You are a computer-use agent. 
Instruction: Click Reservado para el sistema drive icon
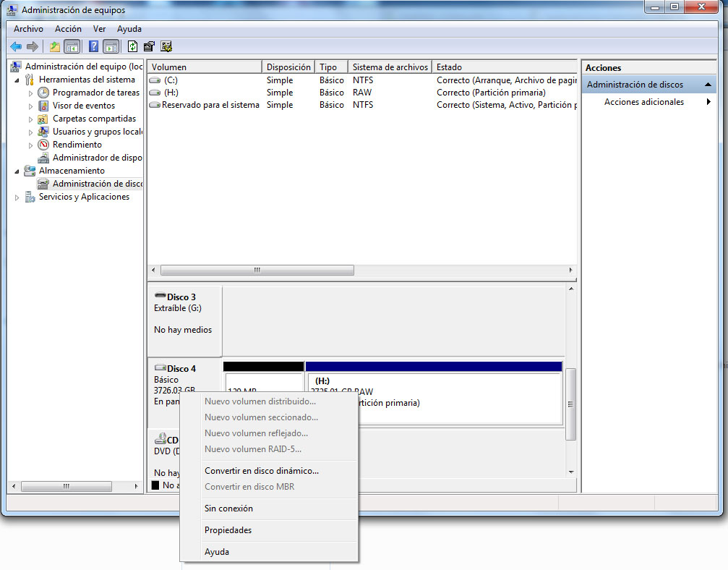[x=155, y=105]
